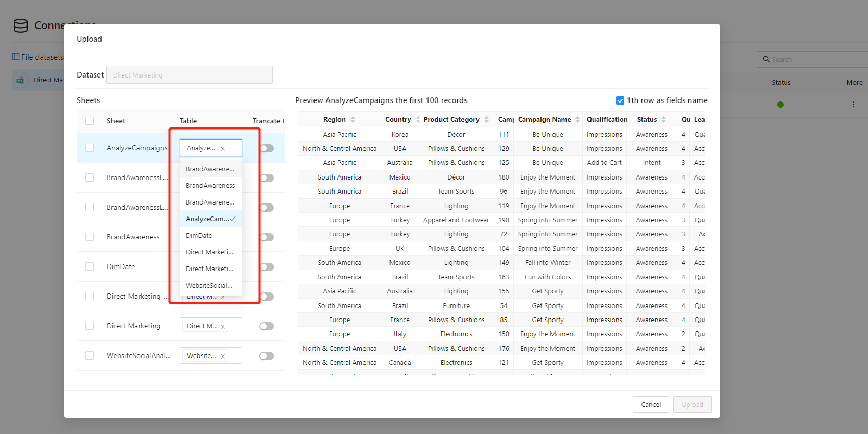Screen dimensions: 868x434
Task: Check the WebsiteSocialAnal... sheet checkbox
Action: [x=90, y=355]
